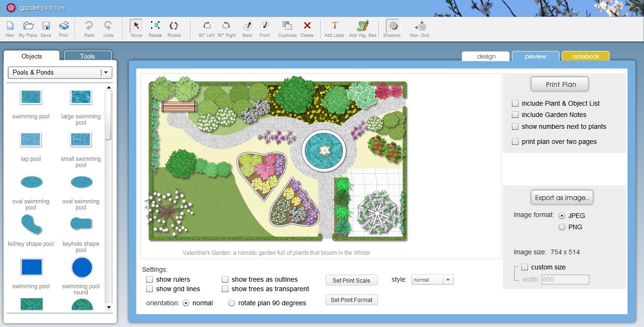Screen dimensions: 644x327
Task: Select the kidney shape pool thumbnail
Action: [x=31, y=224]
